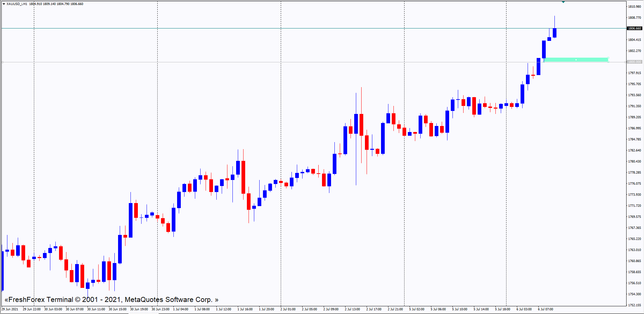Click the 29 Jun 2021 date label
Viewport: 644px width, 314px height.
point(10,309)
